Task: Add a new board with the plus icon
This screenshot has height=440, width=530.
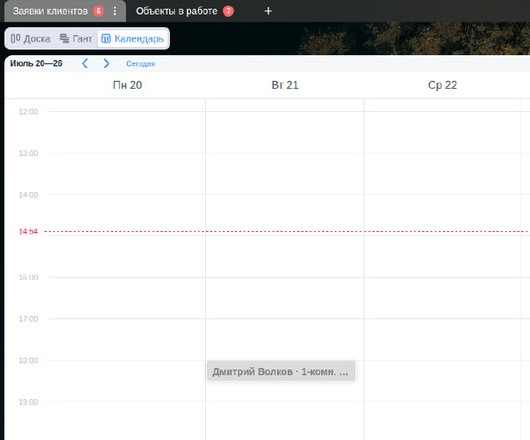Action: pyautogui.click(x=268, y=11)
